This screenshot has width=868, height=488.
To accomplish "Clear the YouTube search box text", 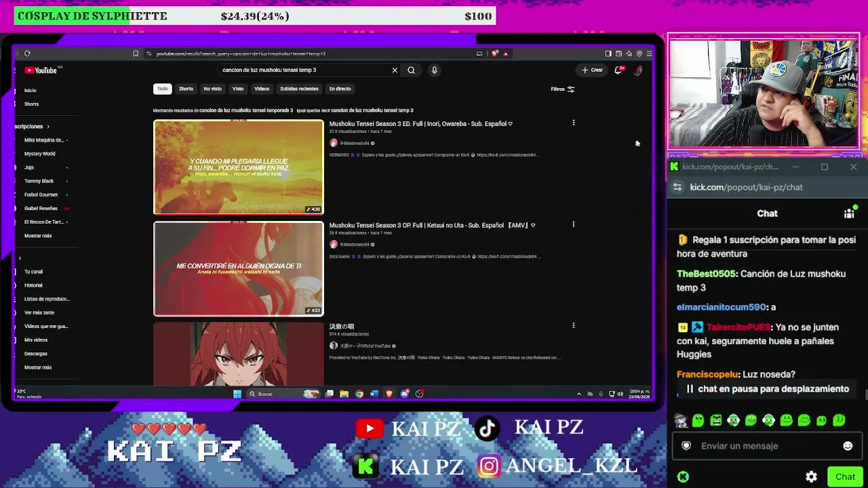I will pyautogui.click(x=395, y=70).
